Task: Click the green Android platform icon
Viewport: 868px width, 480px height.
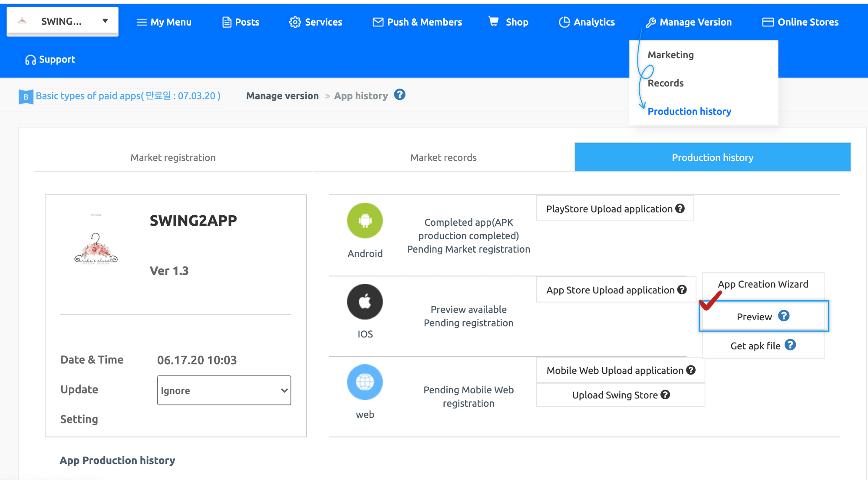Action: (365, 220)
